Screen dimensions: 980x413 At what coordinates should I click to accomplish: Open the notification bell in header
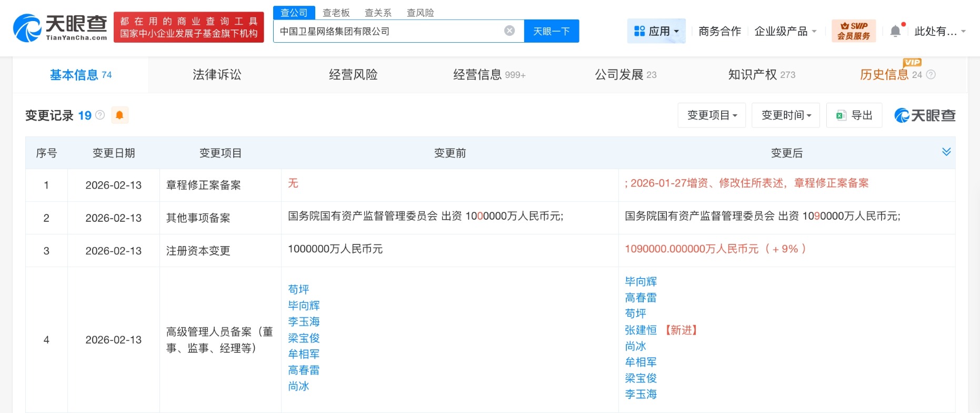[895, 31]
